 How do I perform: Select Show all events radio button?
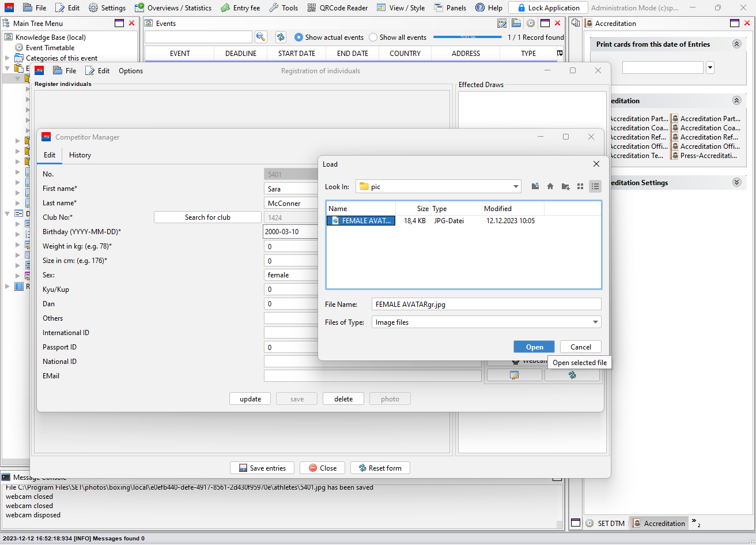(373, 37)
